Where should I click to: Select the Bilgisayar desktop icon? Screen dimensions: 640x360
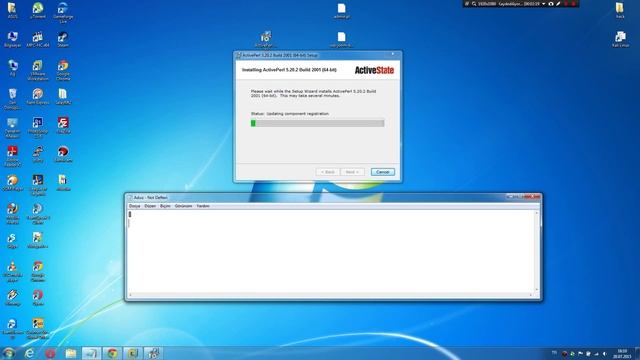coord(12,40)
